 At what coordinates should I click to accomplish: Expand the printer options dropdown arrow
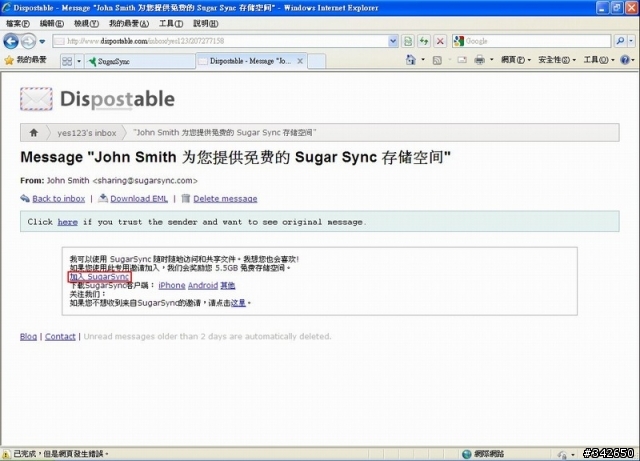491,60
